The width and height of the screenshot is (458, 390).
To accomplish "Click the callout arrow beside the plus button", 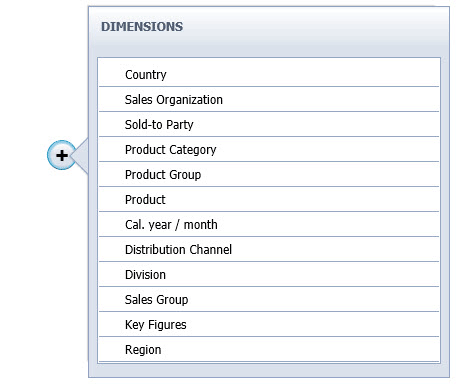I will (81, 155).
